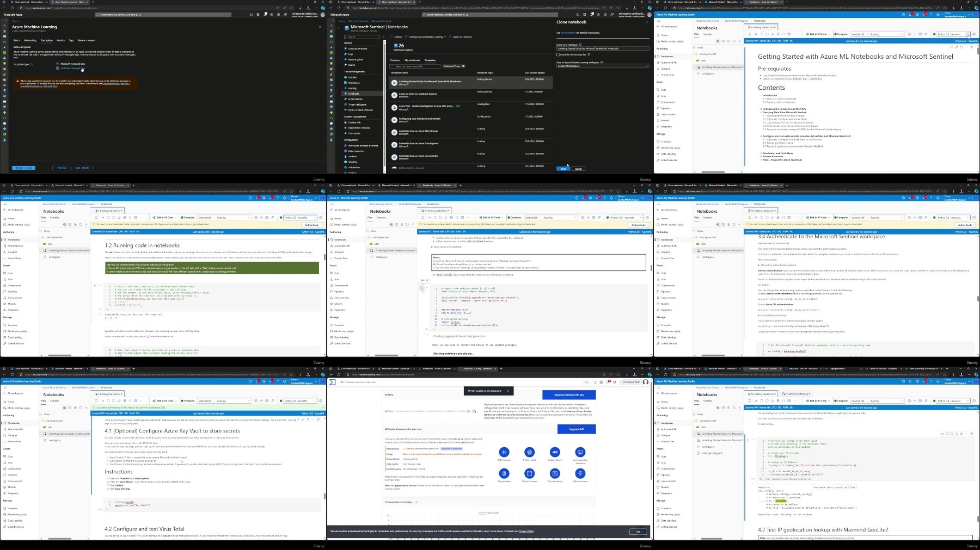Copy the VirusTotal API key with the copy icon
The width and height of the screenshot is (980, 550).
[474, 411]
